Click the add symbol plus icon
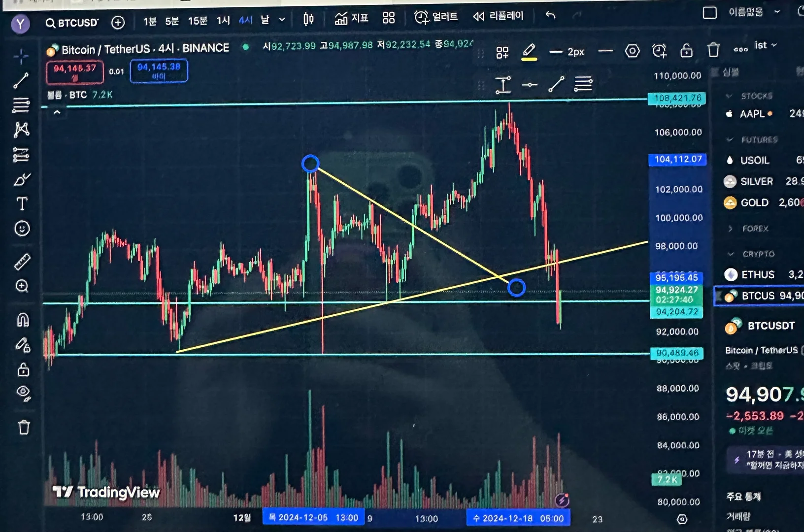Image resolution: width=804 pixels, height=532 pixels. tap(118, 22)
